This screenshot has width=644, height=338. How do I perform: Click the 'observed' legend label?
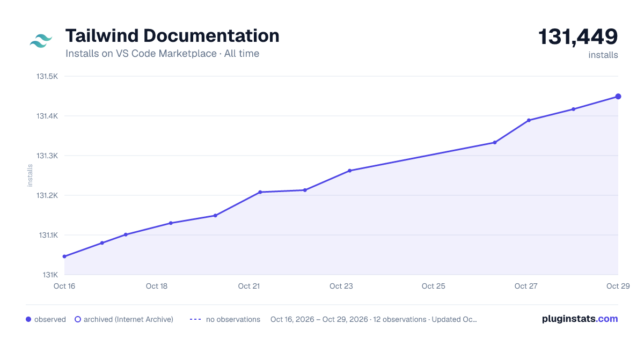pos(50,319)
